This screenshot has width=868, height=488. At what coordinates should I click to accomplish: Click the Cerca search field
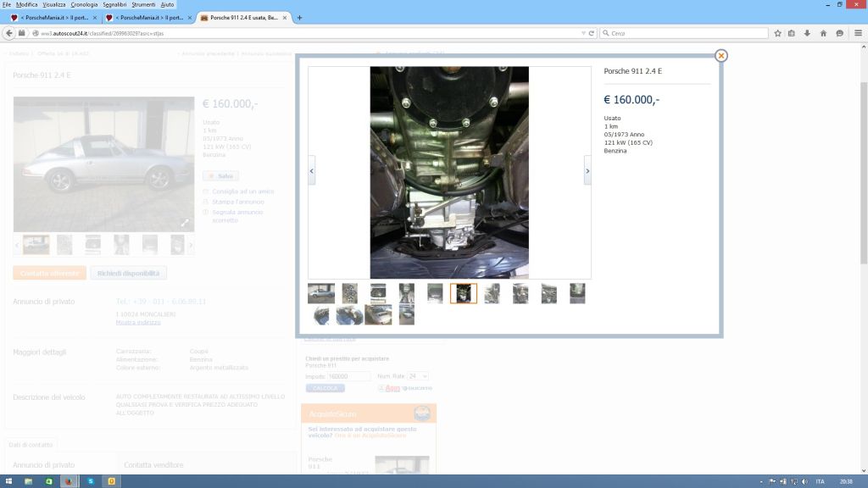(685, 33)
